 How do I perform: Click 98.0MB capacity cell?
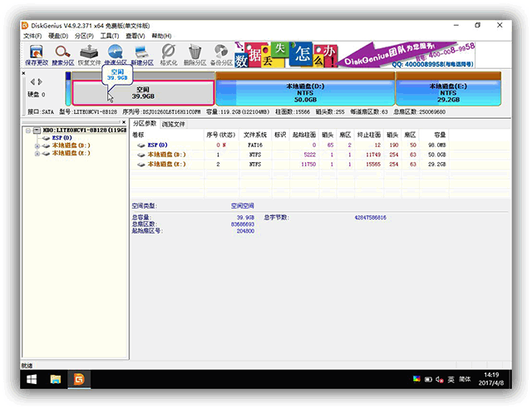pos(436,145)
